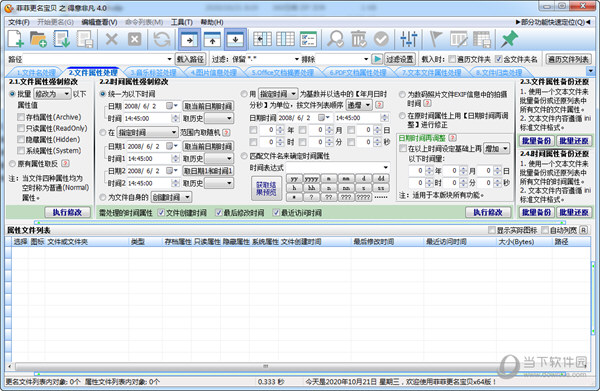
Task: Open the 编辑查看(V) menu
Action: coord(99,22)
